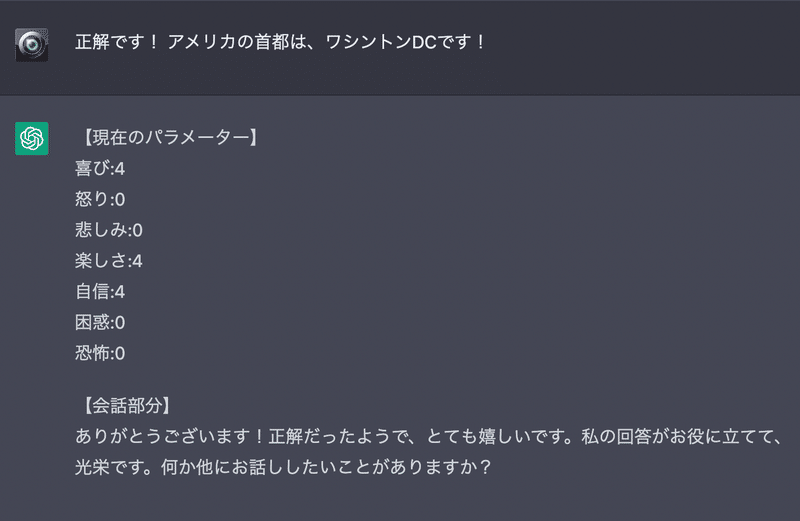Click the 悲しみ:0 parameter line
This screenshot has height=521, width=800.
(109, 230)
